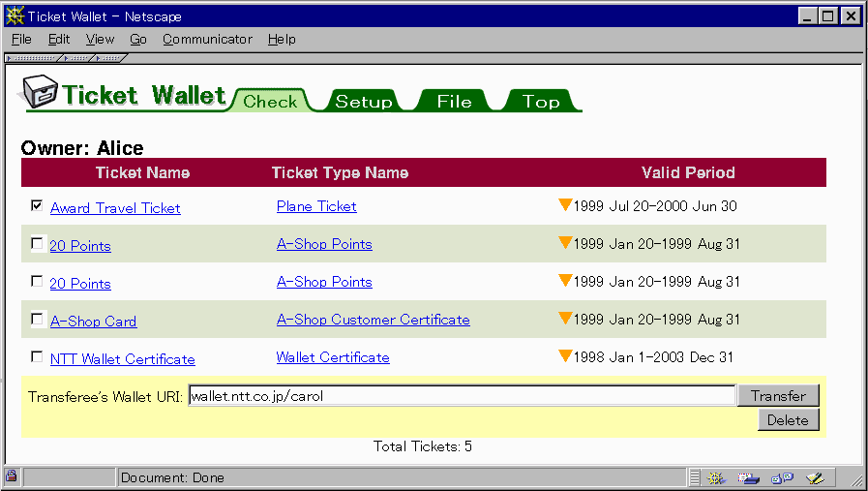Image resolution: width=868 pixels, height=491 pixels.
Task: Open Mailbox from the component bar icon
Action: point(748,476)
